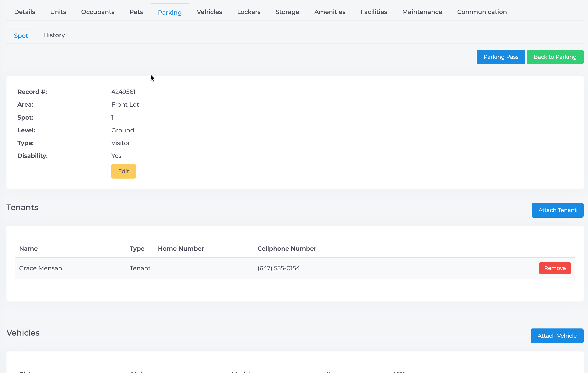This screenshot has width=588, height=373.
Task: Click the cellphone number (647) 555-0154
Action: point(279,268)
